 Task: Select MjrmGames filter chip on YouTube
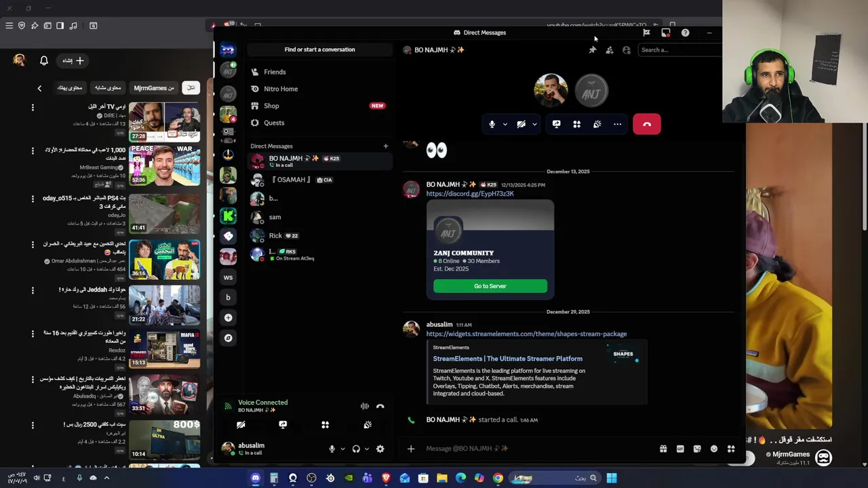(x=153, y=88)
